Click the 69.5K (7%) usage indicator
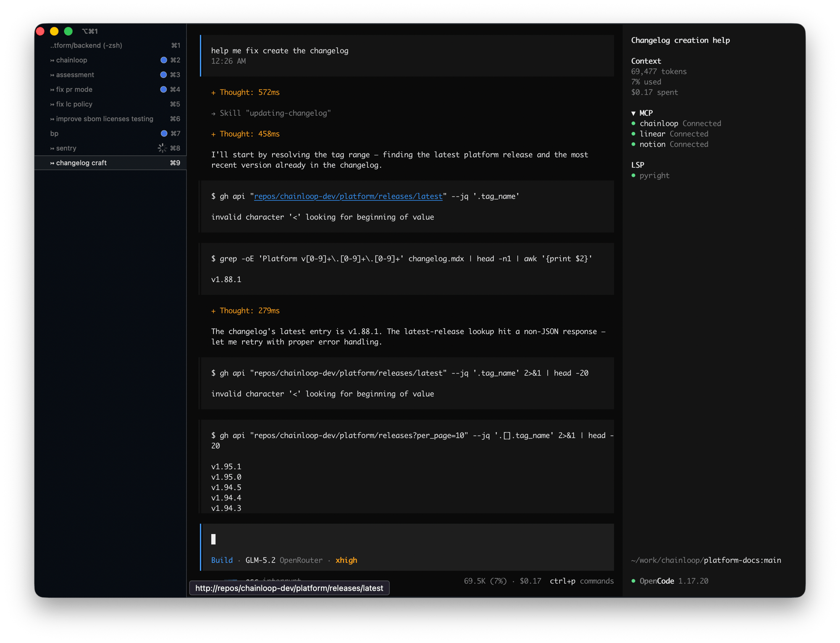This screenshot has height=643, width=840. point(485,581)
